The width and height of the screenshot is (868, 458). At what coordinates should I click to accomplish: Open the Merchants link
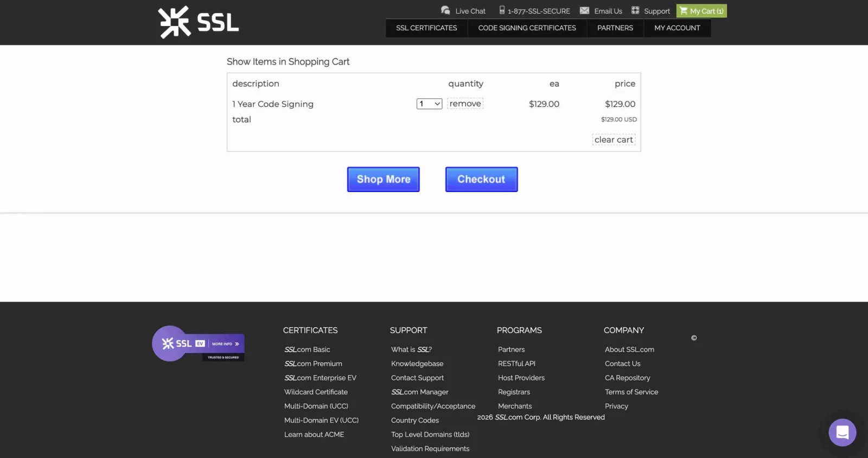point(515,406)
